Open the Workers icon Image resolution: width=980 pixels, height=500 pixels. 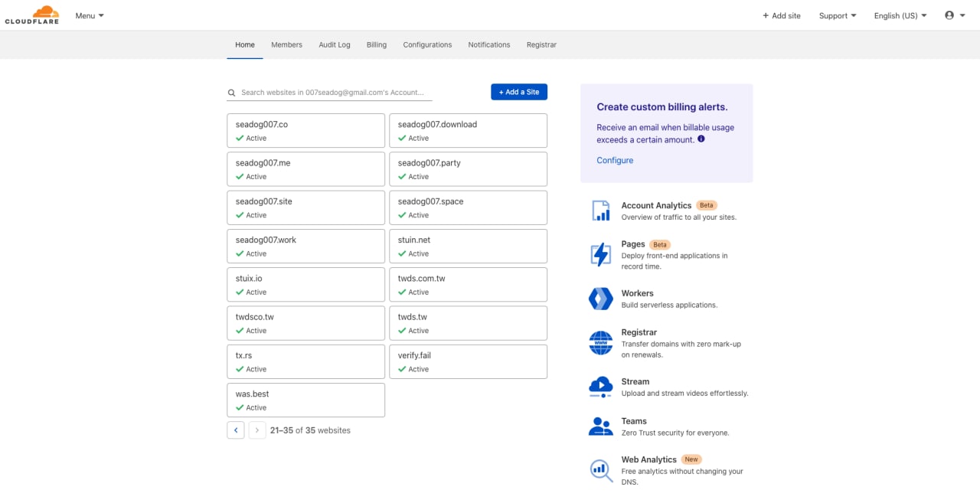pyautogui.click(x=601, y=299)
